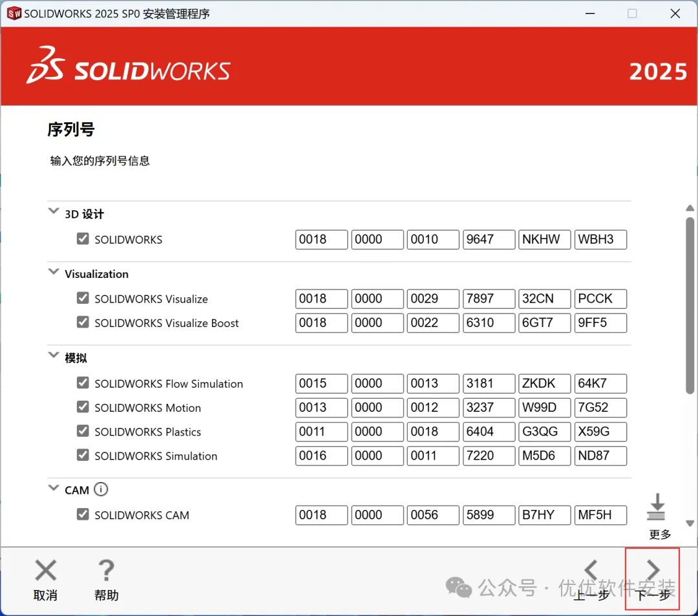Click SOLIDWORKS serial field containing WBH3
The height and width of the screenshot is (616, 698).
[x=600, y=239]
